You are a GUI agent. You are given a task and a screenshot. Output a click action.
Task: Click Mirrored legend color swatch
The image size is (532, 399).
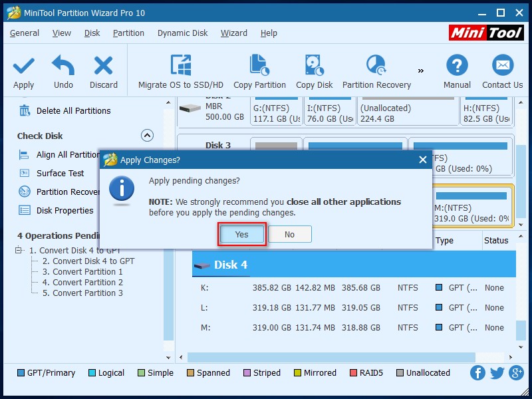point(297,373)
